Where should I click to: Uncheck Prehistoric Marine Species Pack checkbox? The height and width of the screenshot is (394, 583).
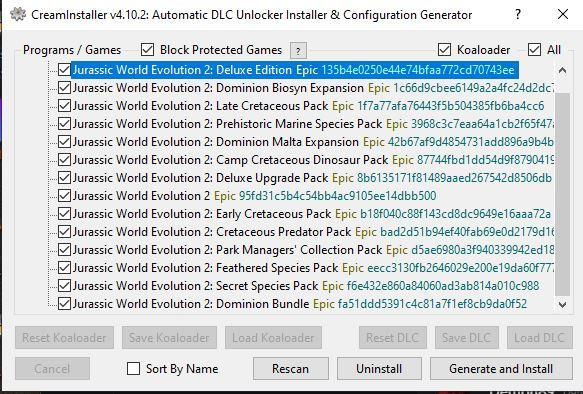(64, 124)
